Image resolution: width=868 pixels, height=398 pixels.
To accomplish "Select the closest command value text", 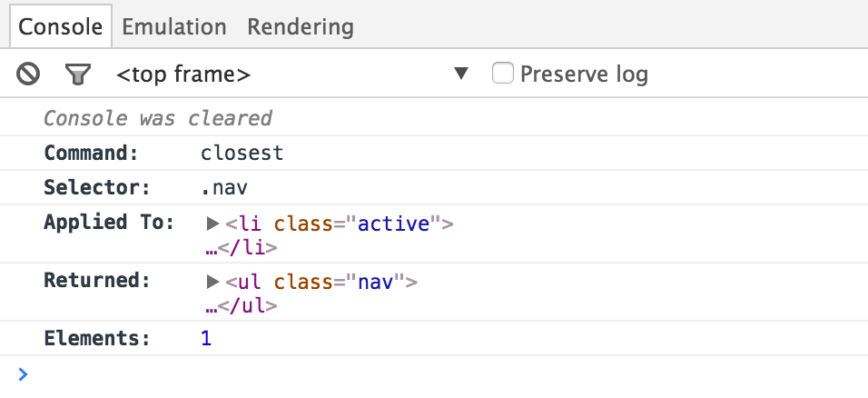I will 242,154.
